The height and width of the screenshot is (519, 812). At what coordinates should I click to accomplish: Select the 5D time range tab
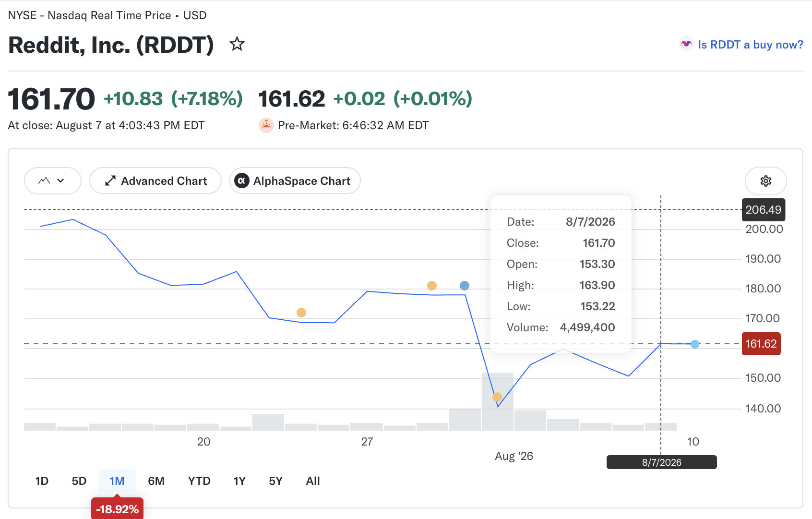tap(79, 481)
